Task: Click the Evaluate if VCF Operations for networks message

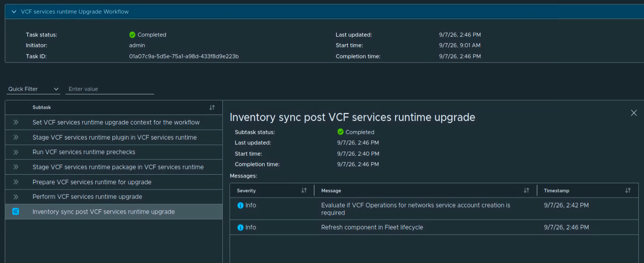Action: coord(416,209)
